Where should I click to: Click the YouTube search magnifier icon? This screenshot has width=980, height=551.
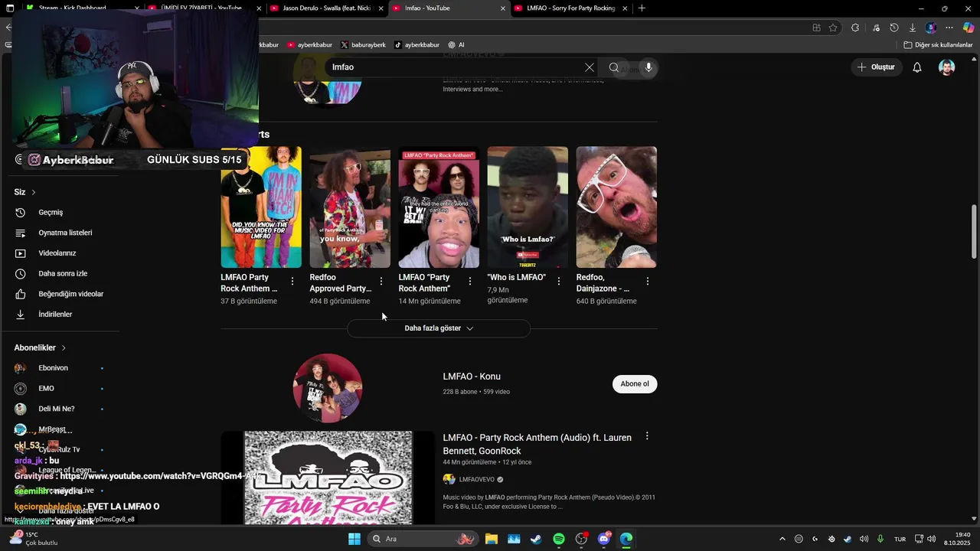click(x=613, y=67)
